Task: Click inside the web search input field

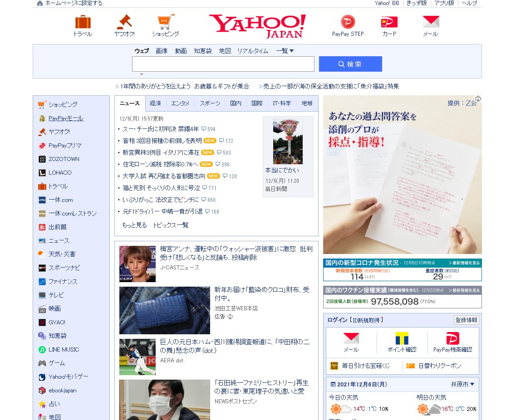Action: click(x=223, y=64)
